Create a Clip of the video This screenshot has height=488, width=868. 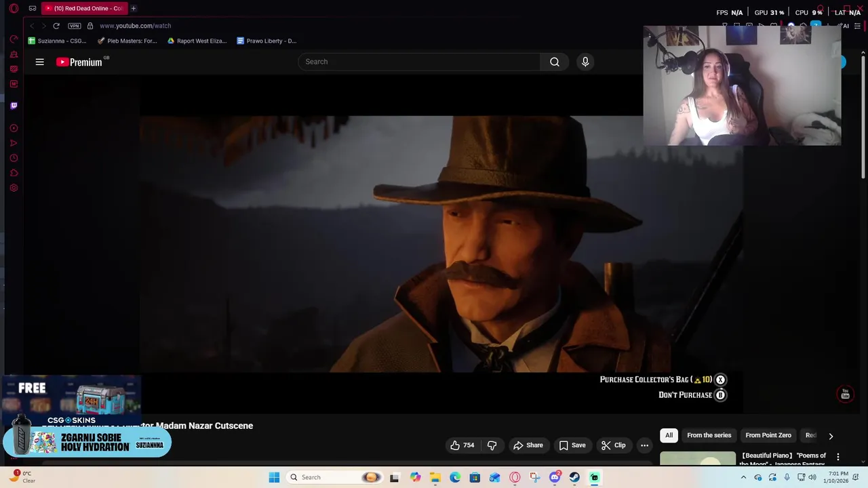tap(613, 445)
